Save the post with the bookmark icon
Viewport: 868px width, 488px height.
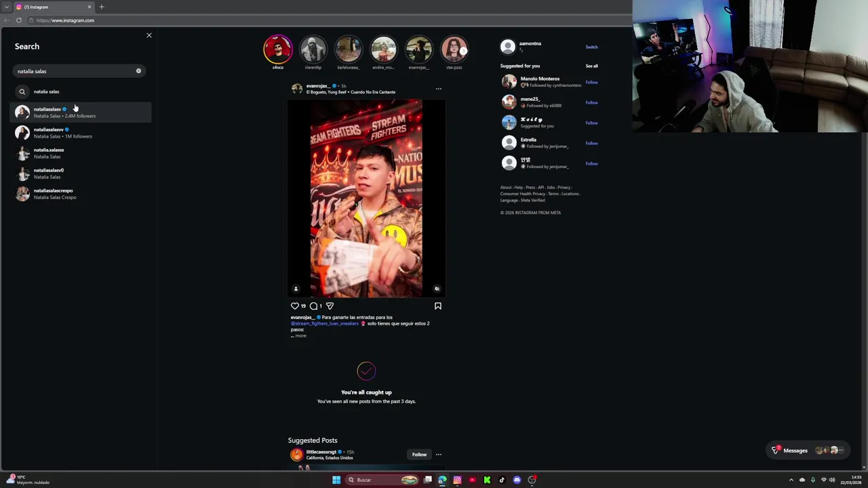pos(438,306)
